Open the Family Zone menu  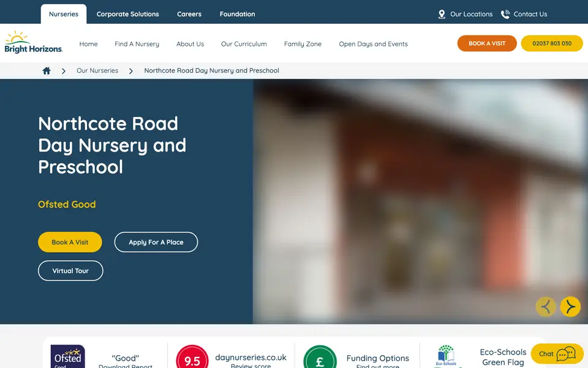303,44
